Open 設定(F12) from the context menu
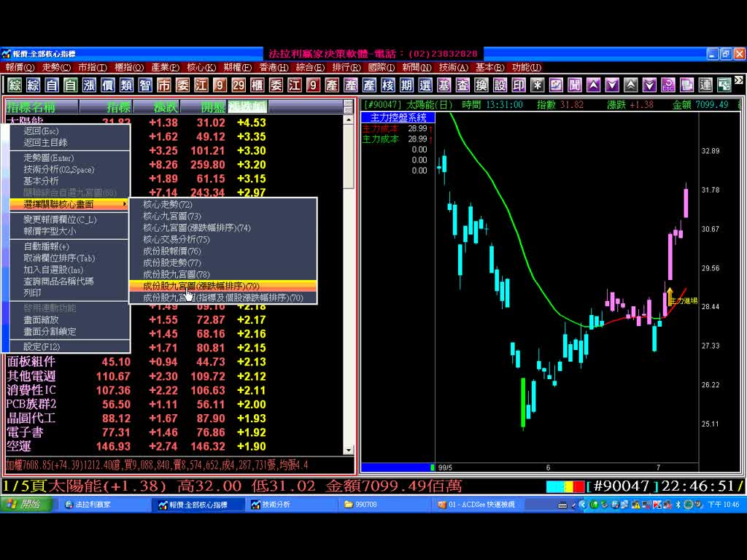Image resolution: width=747 pixels, height=560 pixels. pos(70,346)
